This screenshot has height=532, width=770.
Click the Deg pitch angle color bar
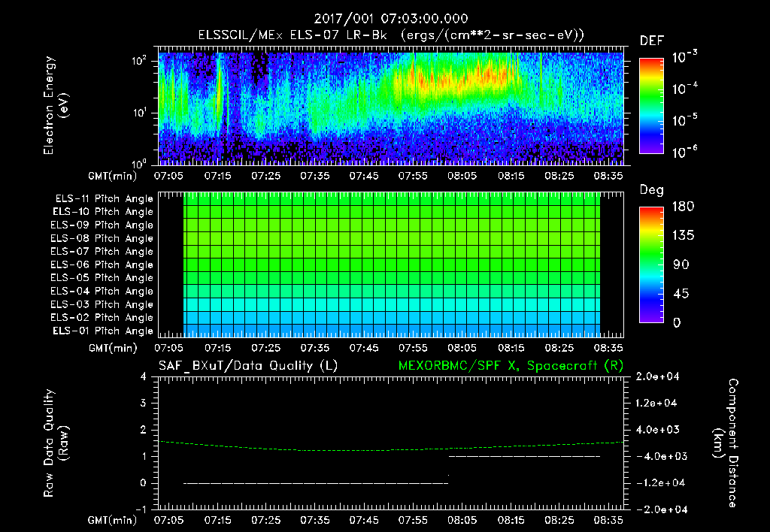(652, 264)
